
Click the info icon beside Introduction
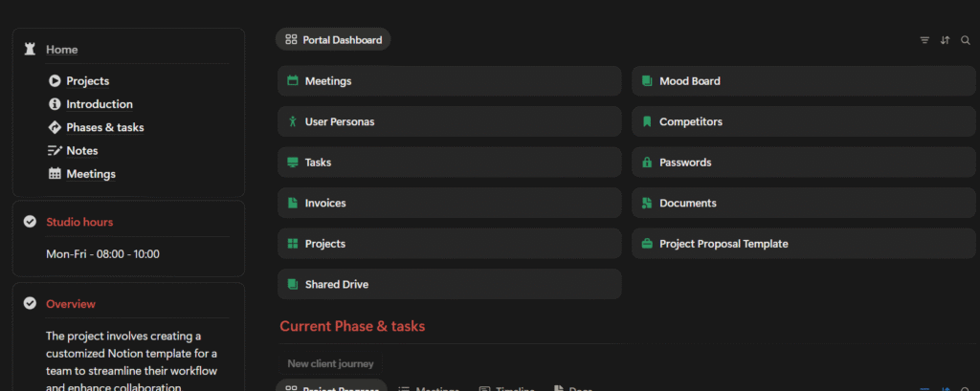click(x=55, y=103)
